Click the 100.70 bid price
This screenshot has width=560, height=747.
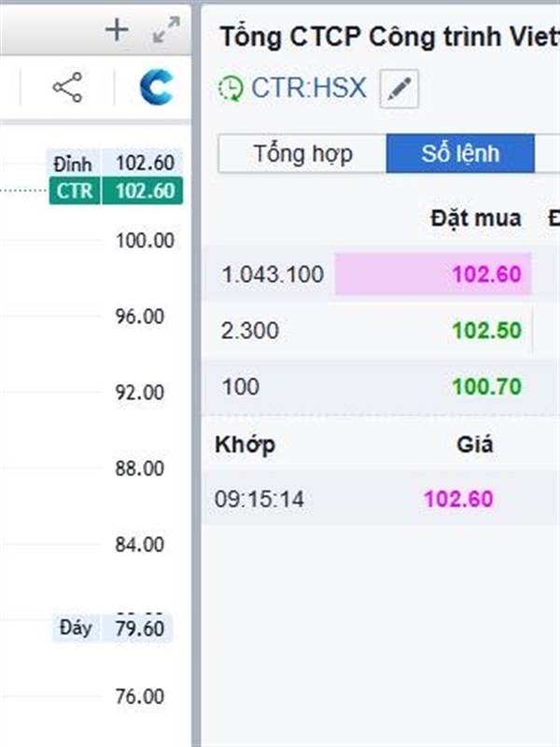(486, 387)
